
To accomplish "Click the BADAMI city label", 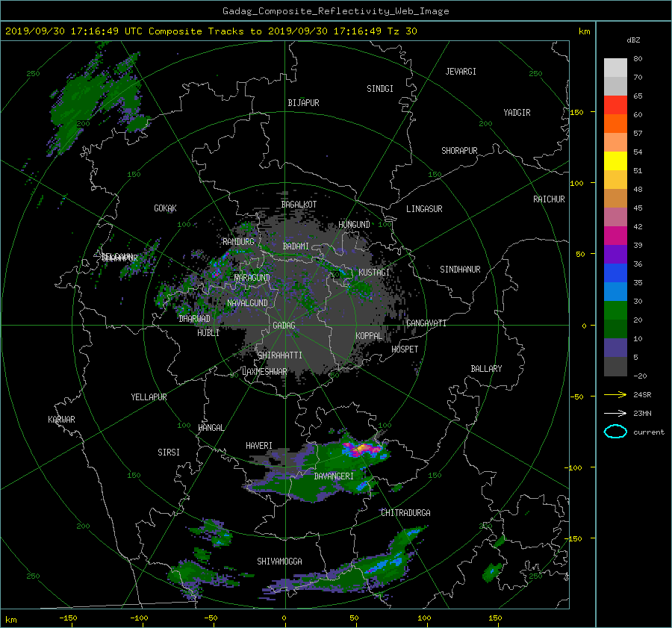I will coord(296,246).
